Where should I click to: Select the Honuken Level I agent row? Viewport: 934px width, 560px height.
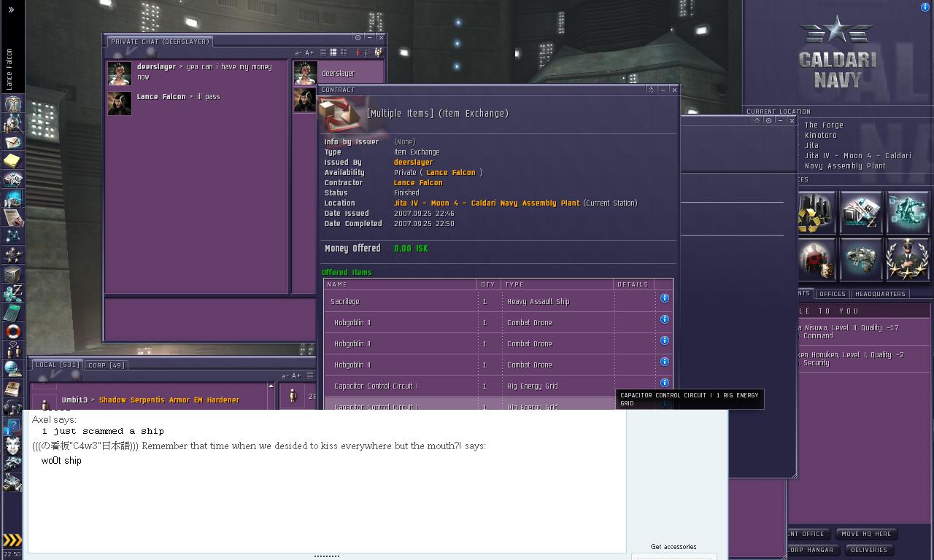(x=860, y=359)
